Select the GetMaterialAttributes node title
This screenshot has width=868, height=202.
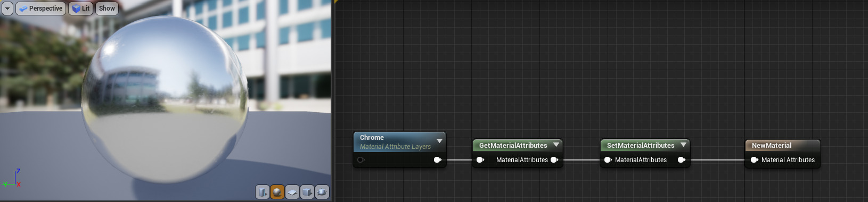(513, 145)
